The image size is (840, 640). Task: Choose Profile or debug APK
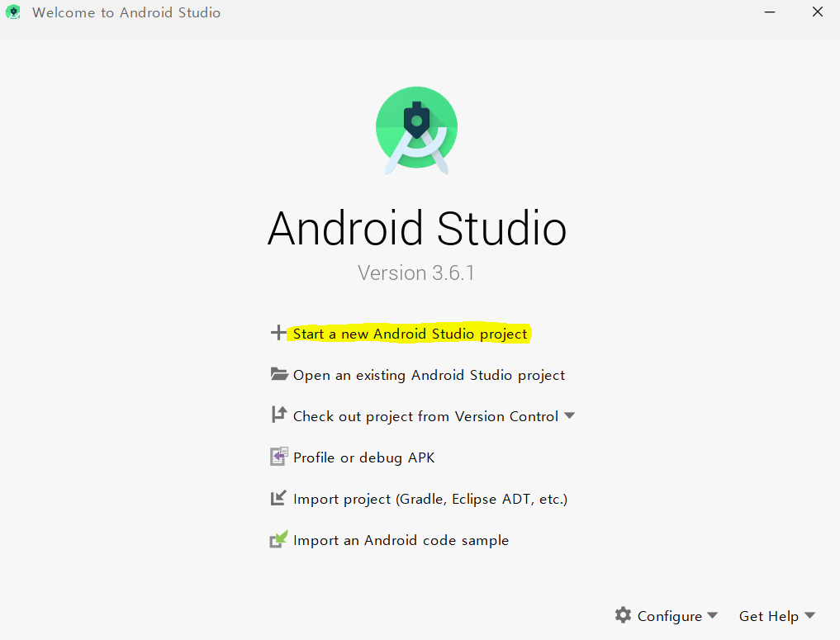[363, 457]
